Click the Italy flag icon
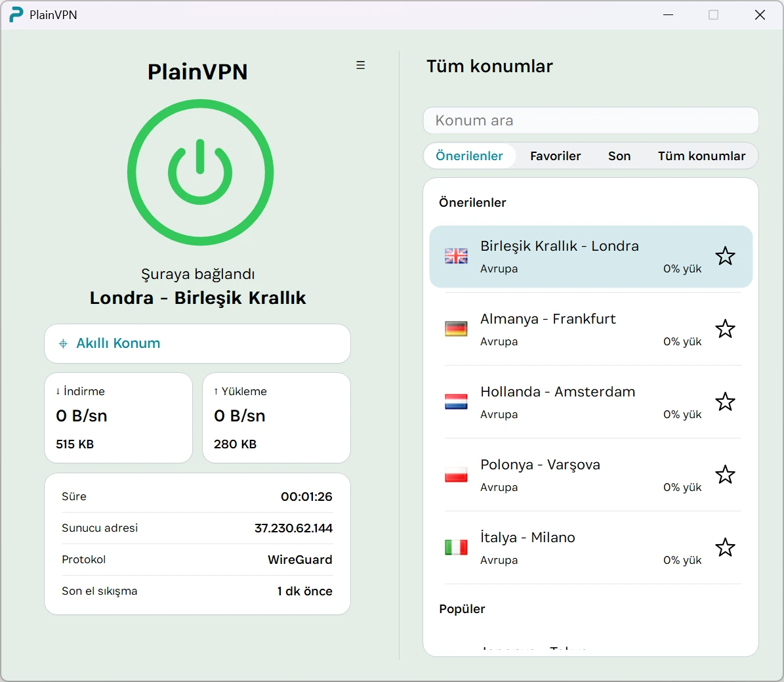This screenshot has width=784, height=682. tap(456, 547)
